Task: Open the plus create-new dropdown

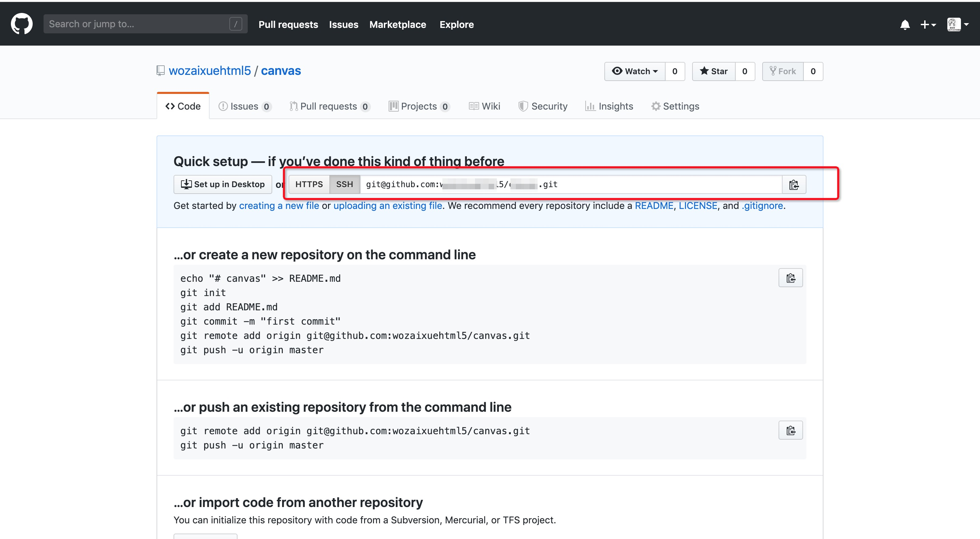Action: click(x=928, y=25)
